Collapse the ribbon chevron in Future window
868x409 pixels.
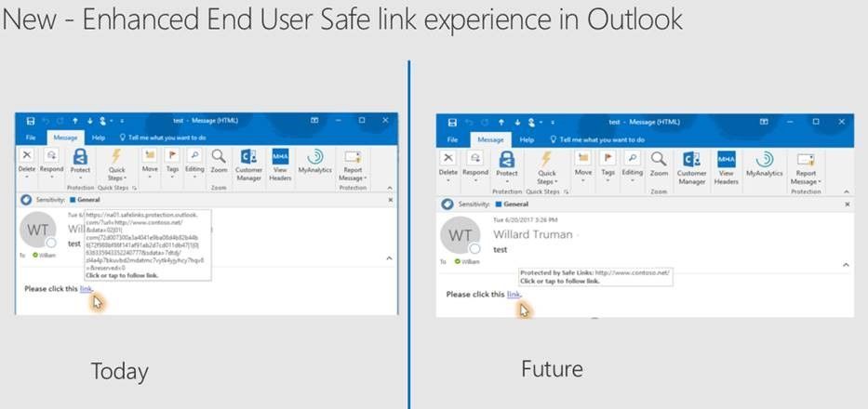coord(846,191)
